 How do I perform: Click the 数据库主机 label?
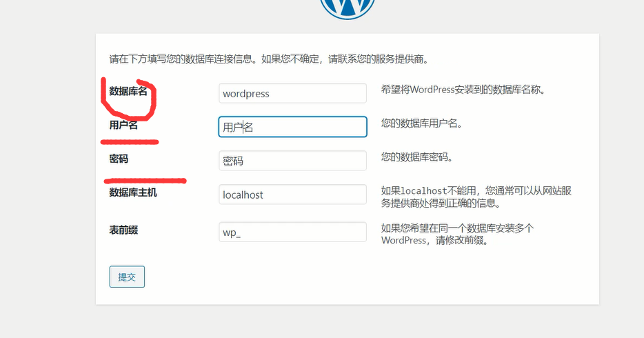[x=133, y=192]
